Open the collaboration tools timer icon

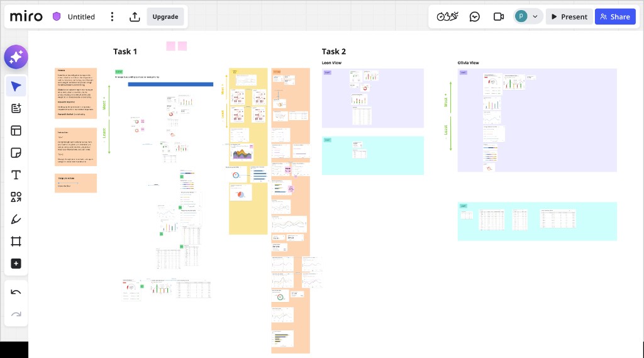click(x=447, y=16)
